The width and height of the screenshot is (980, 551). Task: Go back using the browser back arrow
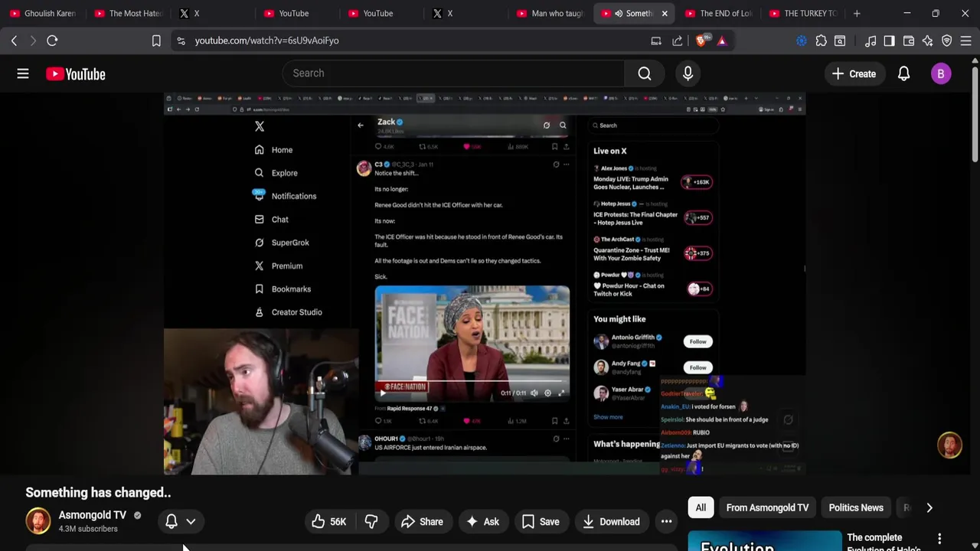pos(14,41)
